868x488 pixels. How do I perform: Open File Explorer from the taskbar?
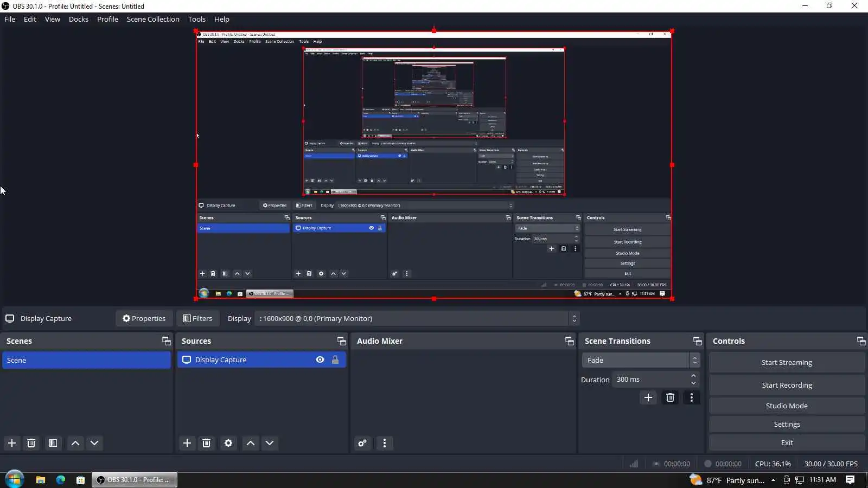[x=41, y=480]
